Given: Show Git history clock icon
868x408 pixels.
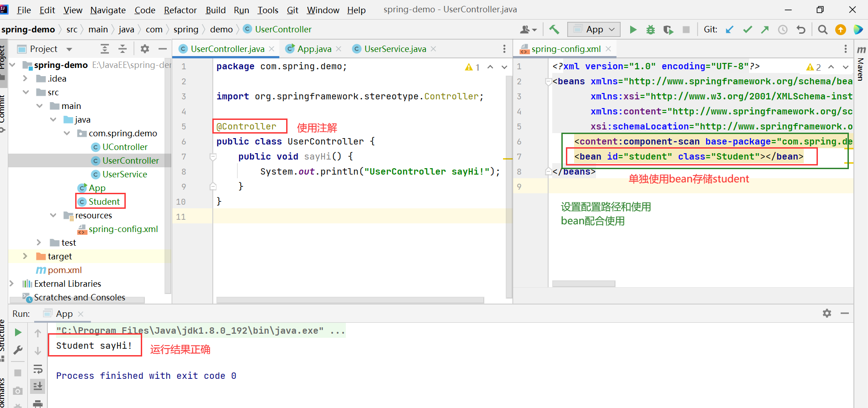Looking at the screenshot, I should [x=783, y=30].
